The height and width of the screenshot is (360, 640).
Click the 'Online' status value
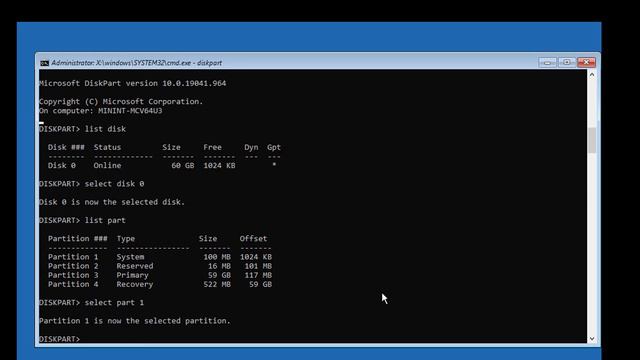107,166
